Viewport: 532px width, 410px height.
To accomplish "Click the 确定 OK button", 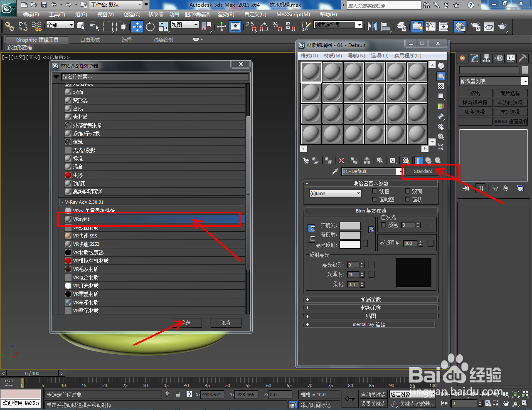I will click(186, 323).
